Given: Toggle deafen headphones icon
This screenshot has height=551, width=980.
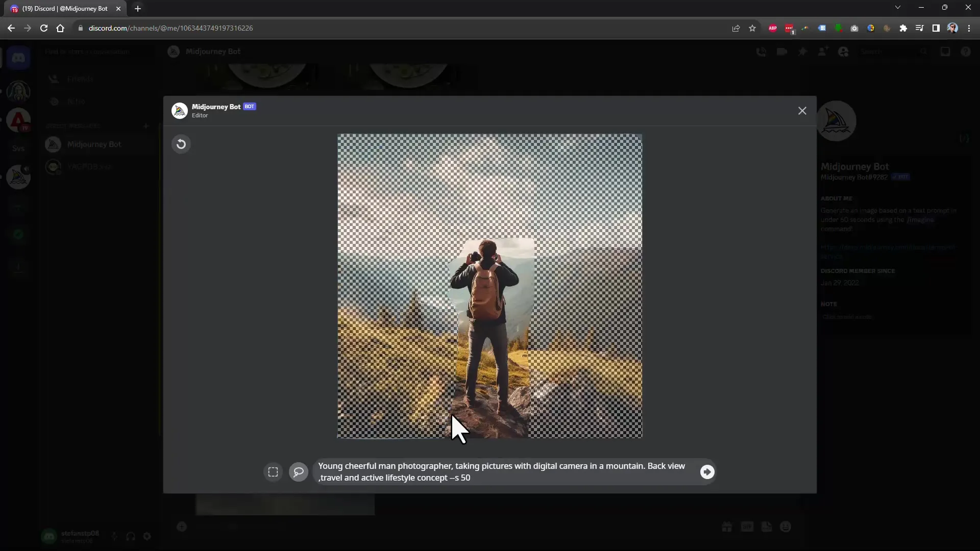Looking at the screenshot, I should [x=131, y=536].
